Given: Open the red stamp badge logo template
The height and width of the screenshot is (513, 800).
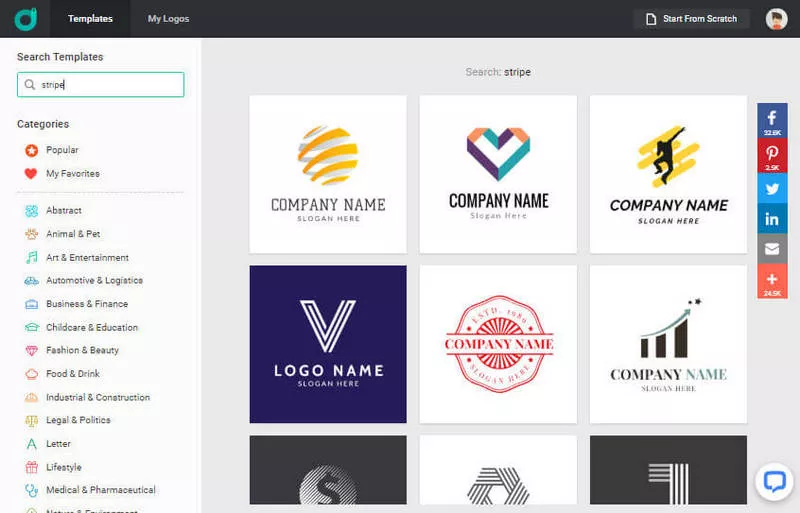Looking at the screenshot, I should click(498, 344).
